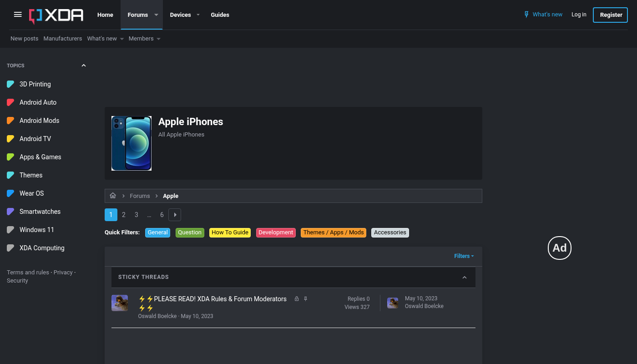Open the hamburger menu icon
This screenshot has height=364, width=637.
click(x=18, y=15)
